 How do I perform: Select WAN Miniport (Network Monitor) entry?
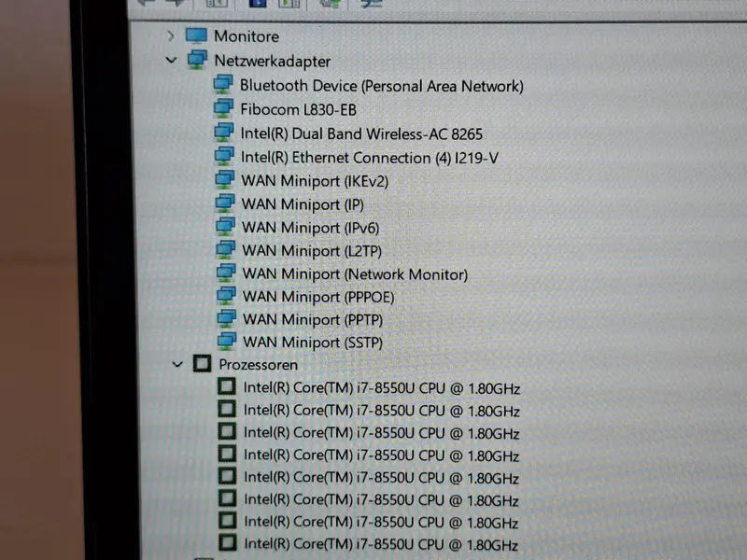(355, 274)
